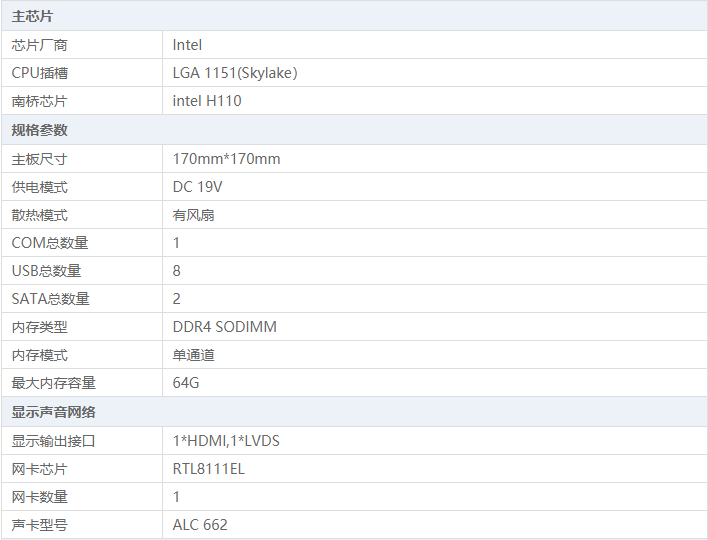Click the COM总数量 row label
708x540 pixels.
tap(50, 243)
